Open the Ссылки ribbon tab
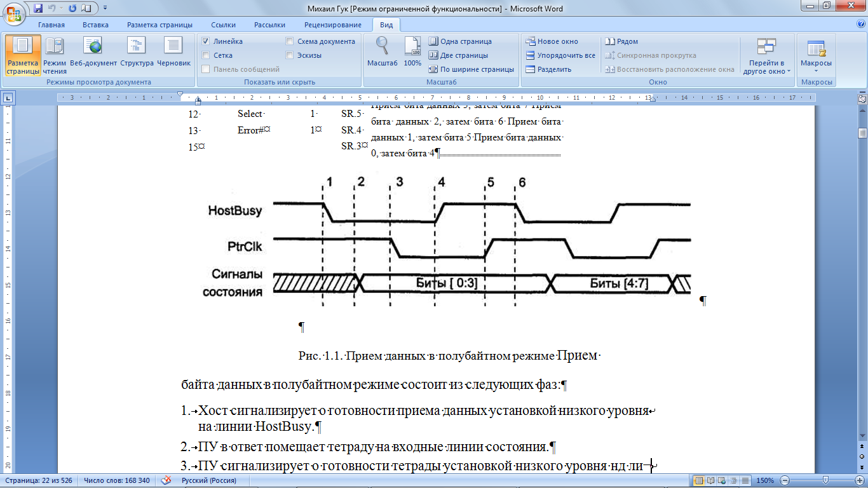The image size is (868, 488). click(x=223, y=25)
